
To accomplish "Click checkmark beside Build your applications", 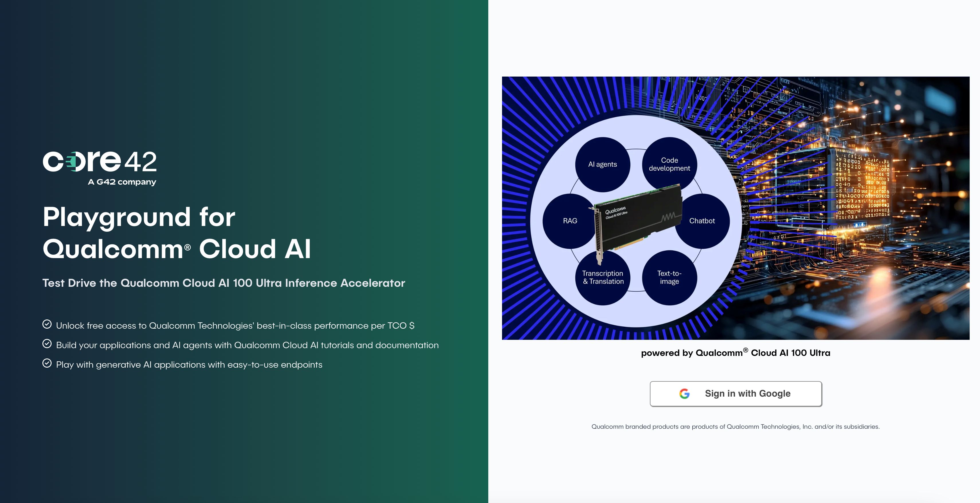I will (47, 344).
